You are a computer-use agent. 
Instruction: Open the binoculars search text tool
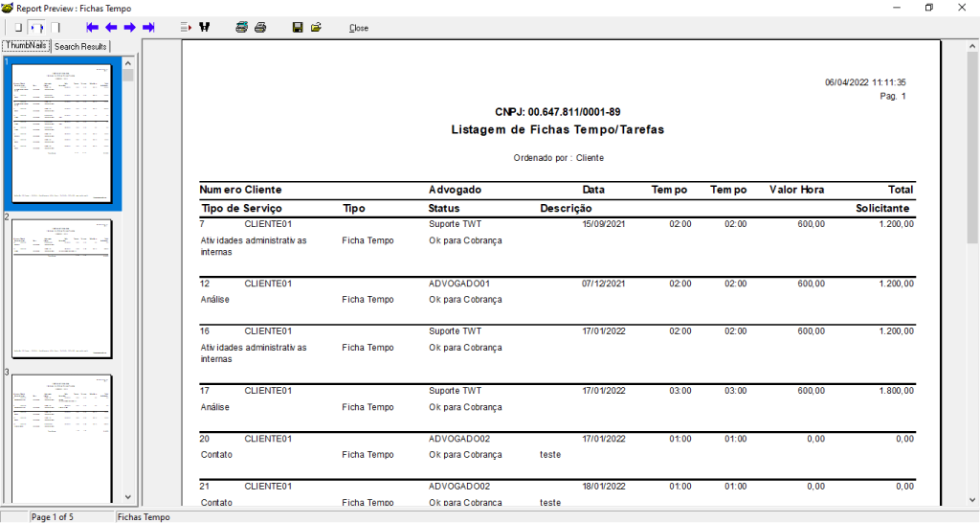click(205, 28)
